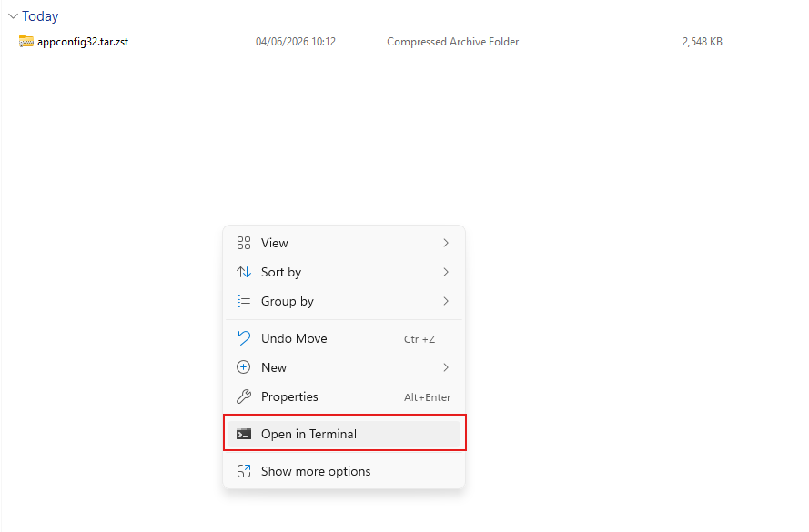This screenshot has width=809, height=532.
Task: Click the appconfig32.tar.zst archive folder icon
Action: pyautogui.click(x=25, y=41)
